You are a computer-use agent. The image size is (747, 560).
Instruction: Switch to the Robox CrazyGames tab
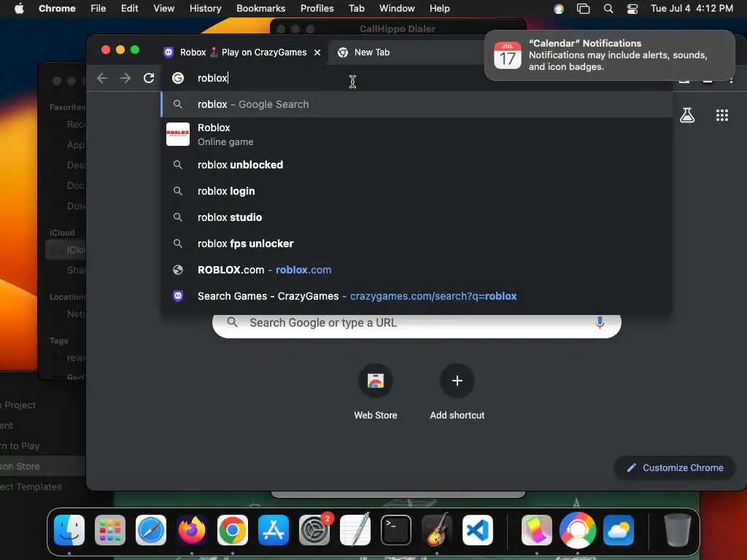click(243, 52)
